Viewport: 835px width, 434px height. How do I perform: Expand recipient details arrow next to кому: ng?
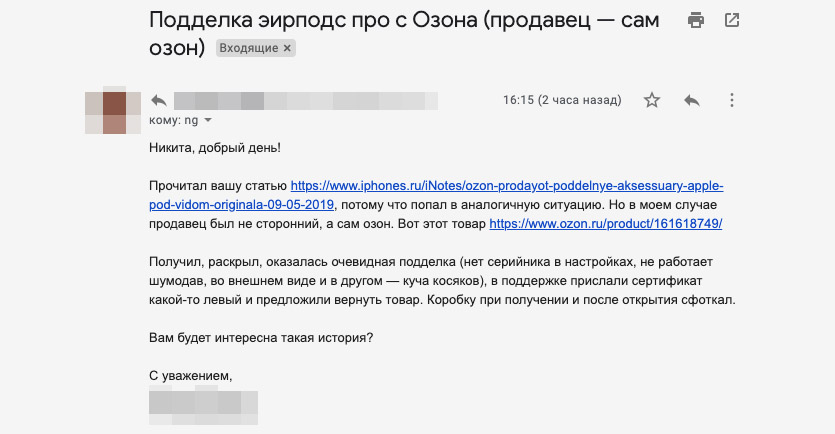click(208, 121)
